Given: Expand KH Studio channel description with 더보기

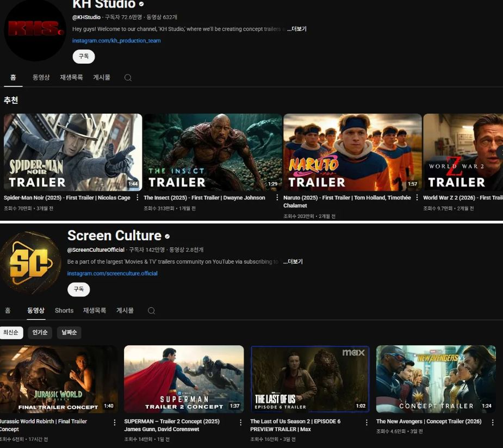Looking at the screenshot, I should coord(297,29).
